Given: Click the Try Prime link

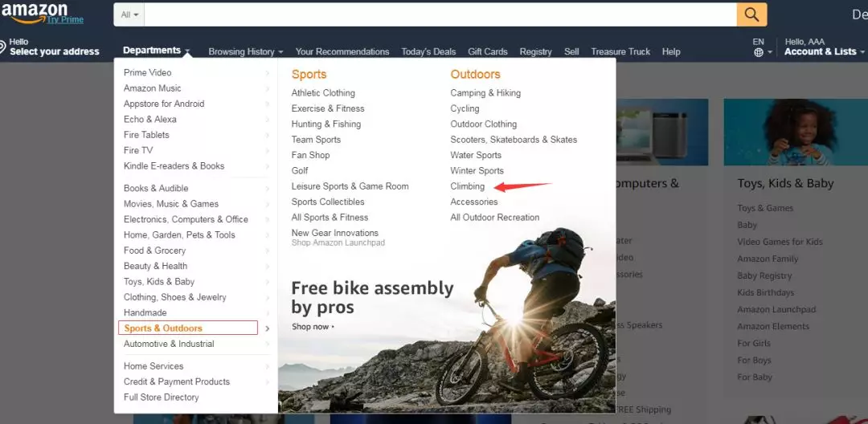Looking at the screenshot, I should (x=65, y=20).
